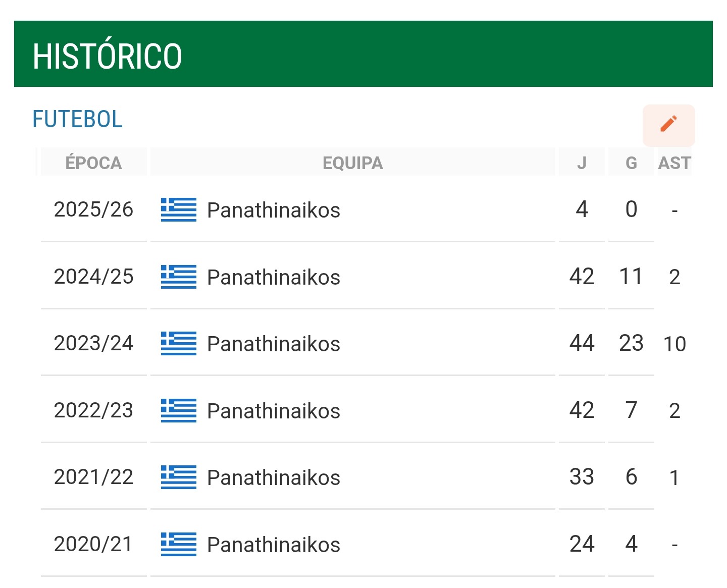
Task: Click the AST assists column header
Action: [x=674, y=163]
